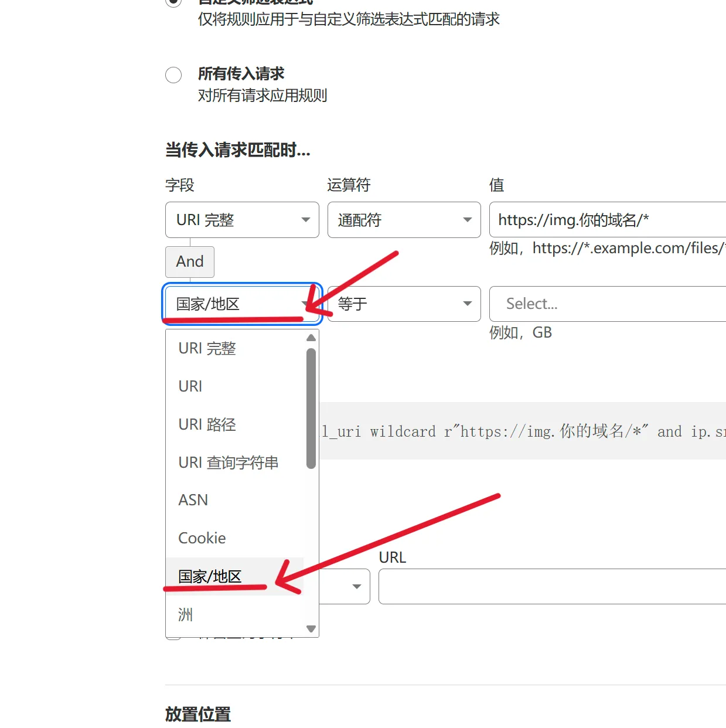Select the custom filter expression radio button
Screen dimensions: 726x728
click(x=173, y=2)
